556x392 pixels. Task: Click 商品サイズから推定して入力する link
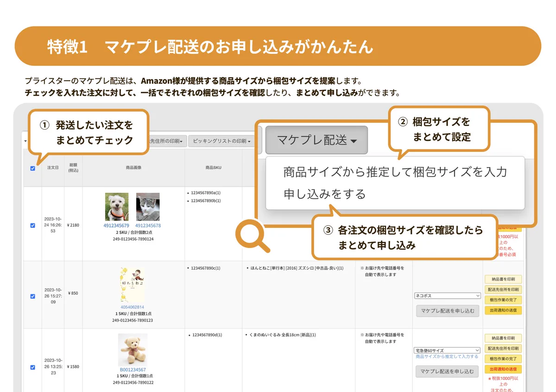pyautogui.click(x=447, y=357)
